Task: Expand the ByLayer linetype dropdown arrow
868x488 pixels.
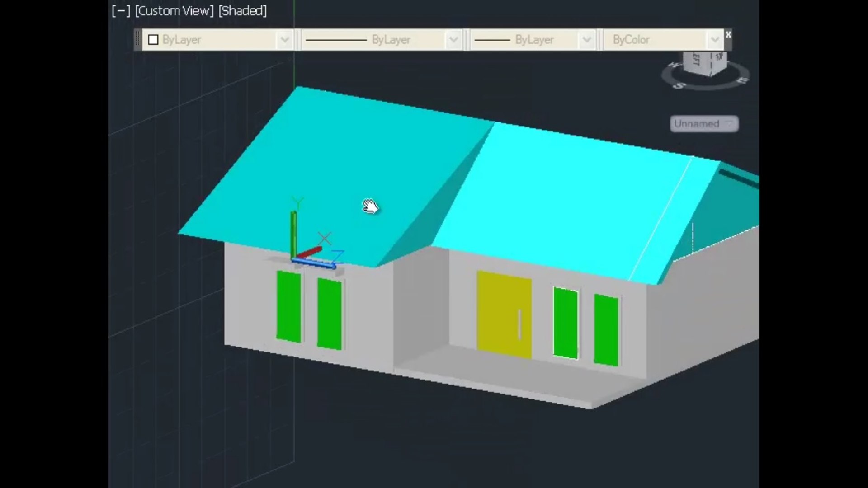Action: pyautogui.click(x=453, y=40)
